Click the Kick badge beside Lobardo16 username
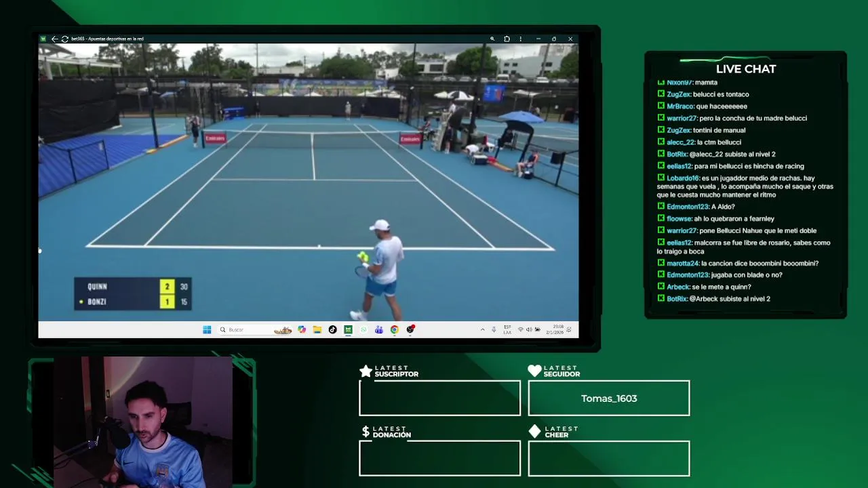The image size is (868, 488). click(x=660, y=178)
